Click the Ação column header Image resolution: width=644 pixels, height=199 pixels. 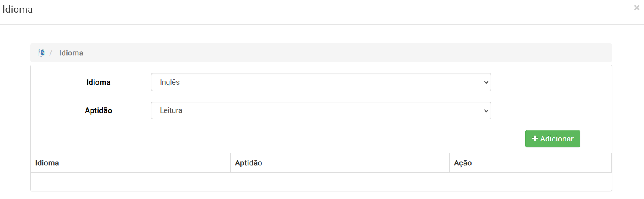[x=463, y=163]
